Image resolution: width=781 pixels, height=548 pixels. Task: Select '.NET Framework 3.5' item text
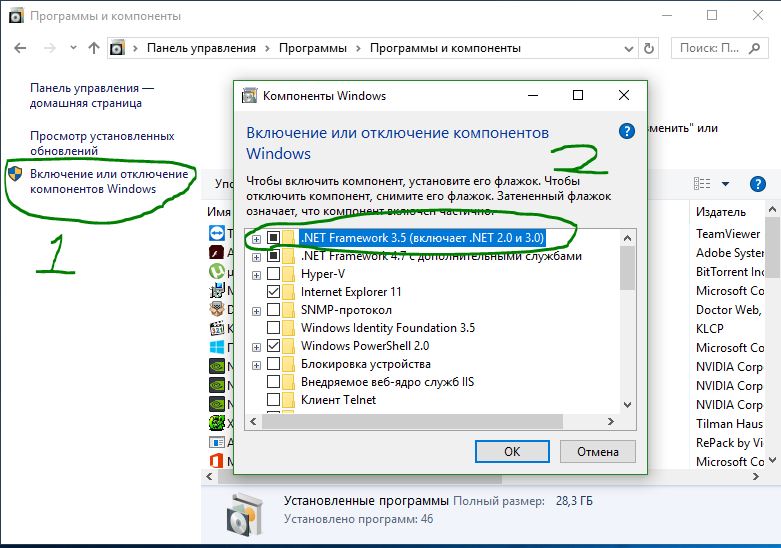coord(422,238)
